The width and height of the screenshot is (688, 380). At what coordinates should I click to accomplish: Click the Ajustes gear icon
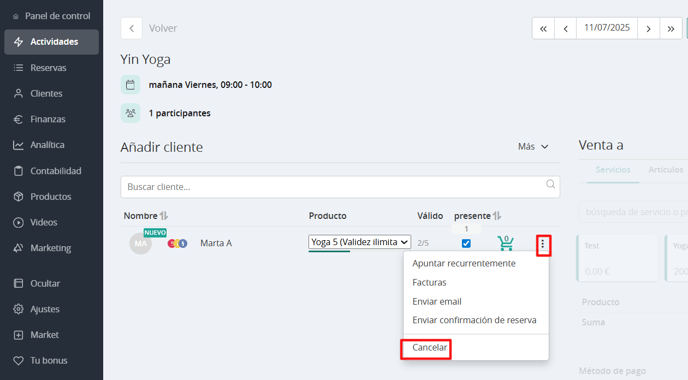pyautogui.click(x=18, y=309)
